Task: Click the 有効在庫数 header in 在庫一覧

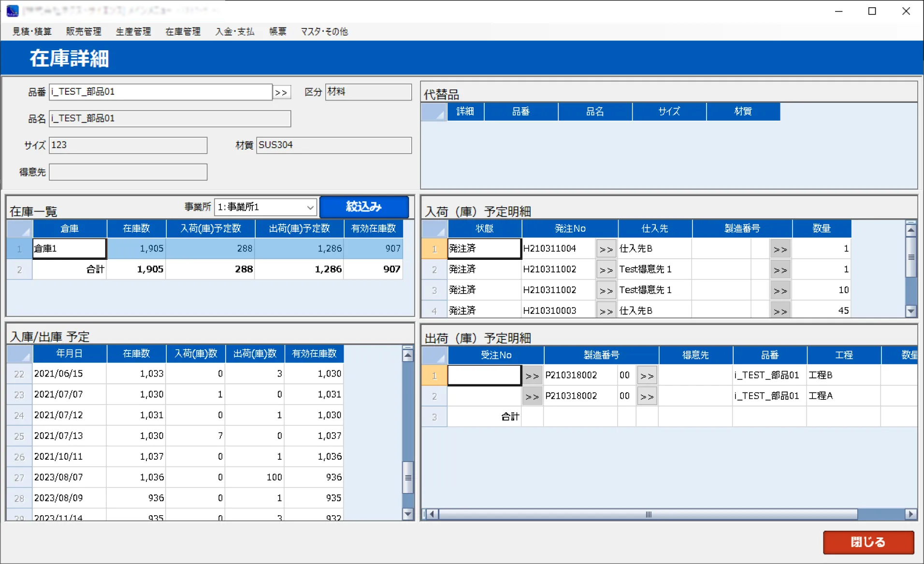Action: point(374,228)
